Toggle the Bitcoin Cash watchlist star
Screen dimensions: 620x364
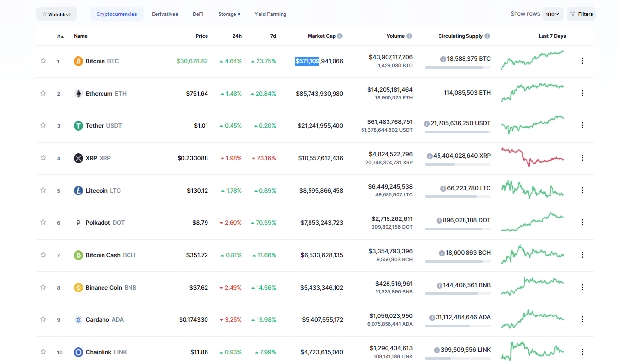pyautogui.click(x=43, y=255)
